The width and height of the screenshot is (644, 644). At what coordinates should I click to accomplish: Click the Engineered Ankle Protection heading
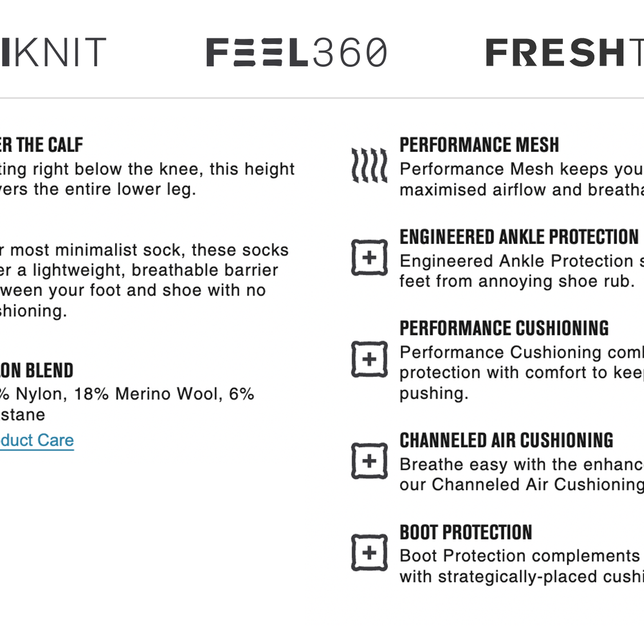click(x=519, y=237)
